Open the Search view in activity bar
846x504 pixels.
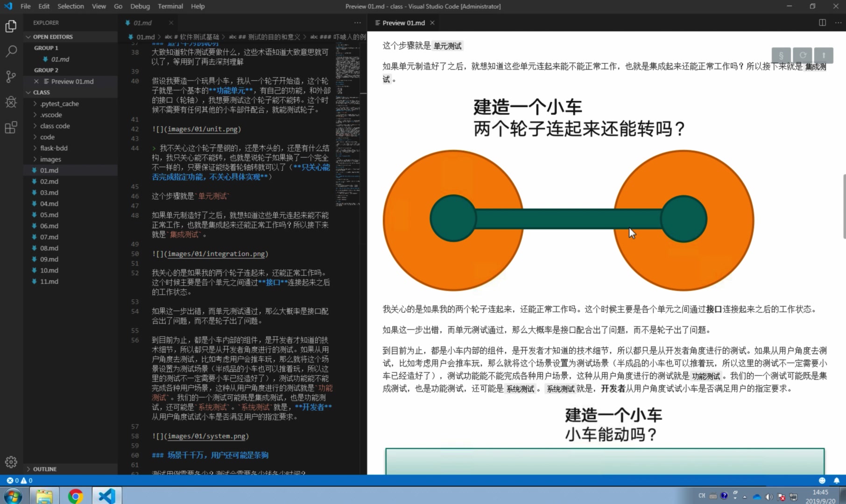click(11, 51)
